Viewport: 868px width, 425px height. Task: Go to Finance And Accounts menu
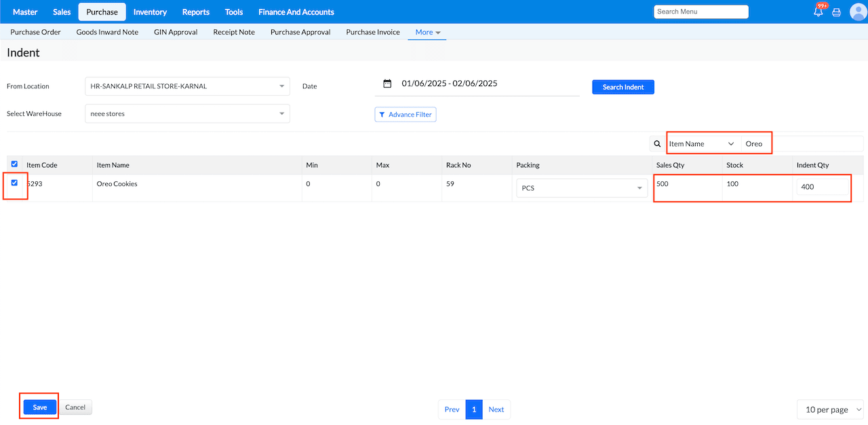(x=296, y=12)
